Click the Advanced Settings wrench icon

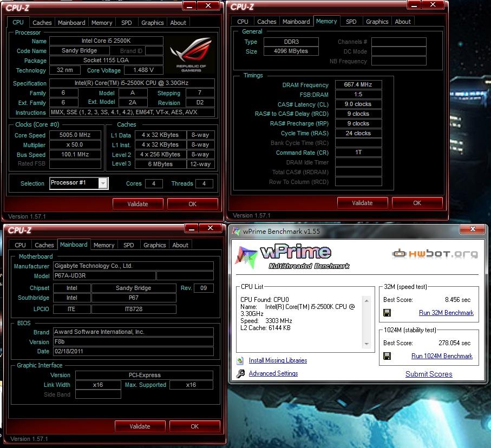pyautogui.click(x=240, y=373)
